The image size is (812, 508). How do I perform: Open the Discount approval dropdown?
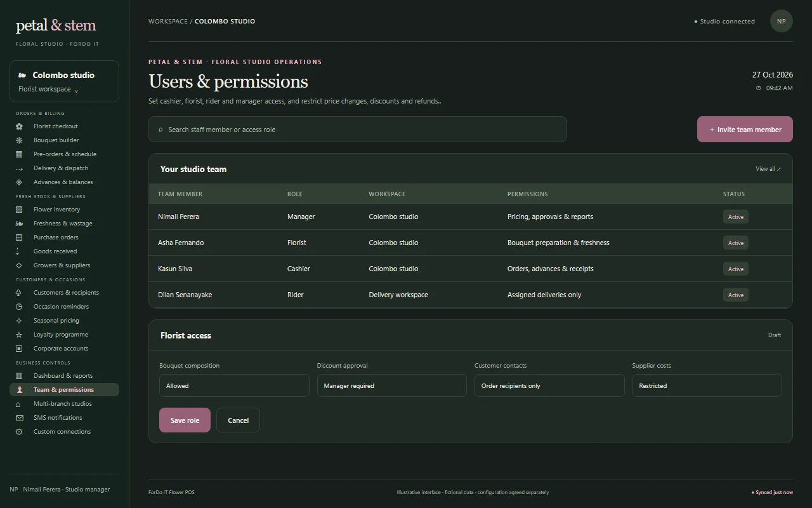pyautogui.click(x=392, y=385)
